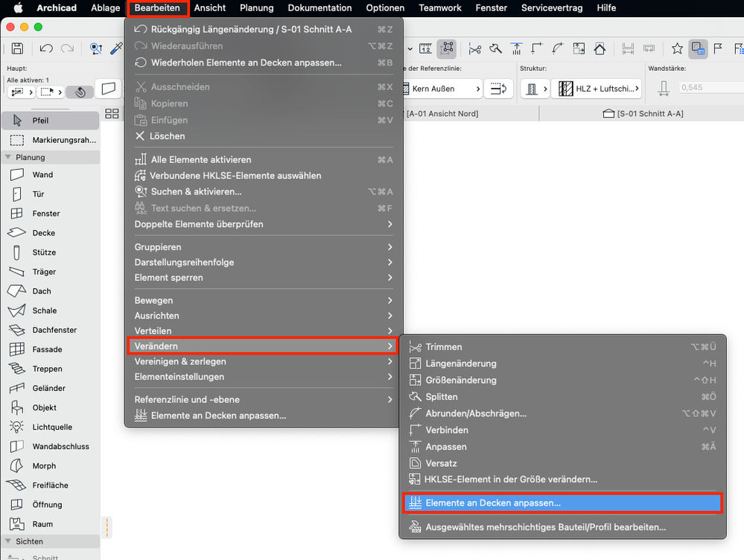Screen dimensions: 744x560
Task: Open the Archicad application menu
Action: click(x=57, y=8)
